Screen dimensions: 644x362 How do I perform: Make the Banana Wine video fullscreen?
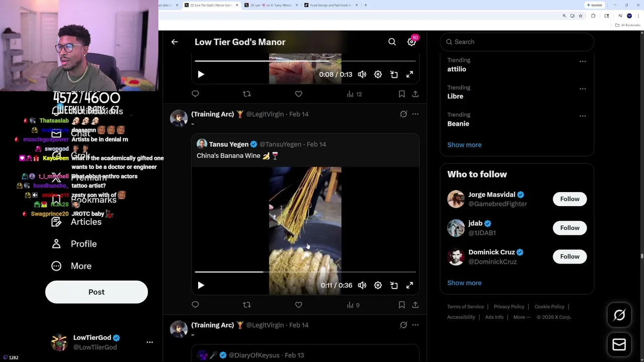(x=410, y=285)
